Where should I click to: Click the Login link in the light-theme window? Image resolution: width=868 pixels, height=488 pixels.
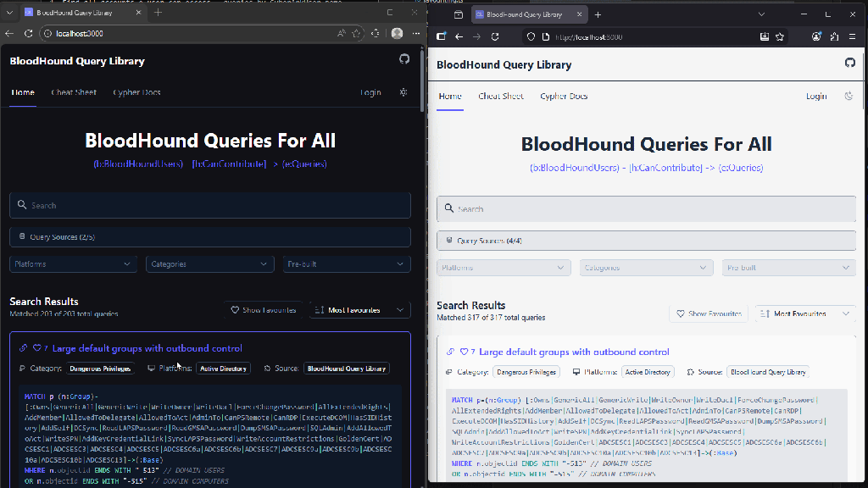click(816, 96)
